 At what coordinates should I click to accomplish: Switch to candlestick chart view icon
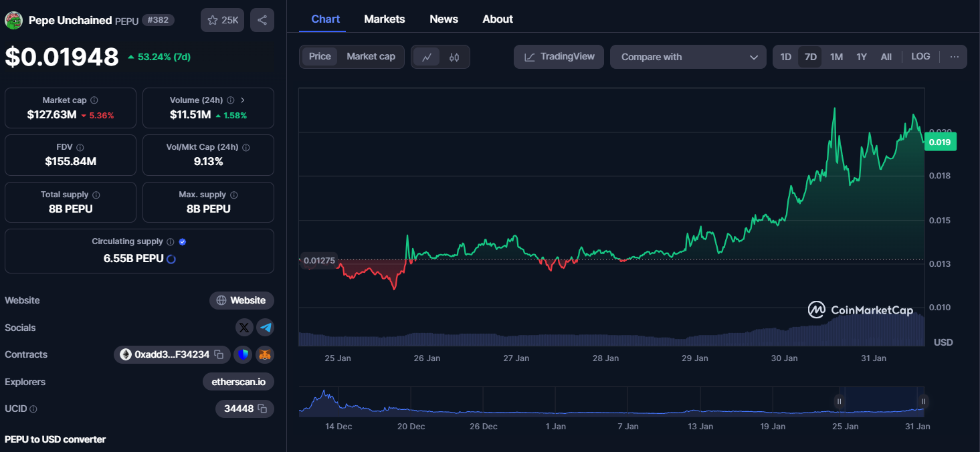pyautogui.click(x=454, y=57)
